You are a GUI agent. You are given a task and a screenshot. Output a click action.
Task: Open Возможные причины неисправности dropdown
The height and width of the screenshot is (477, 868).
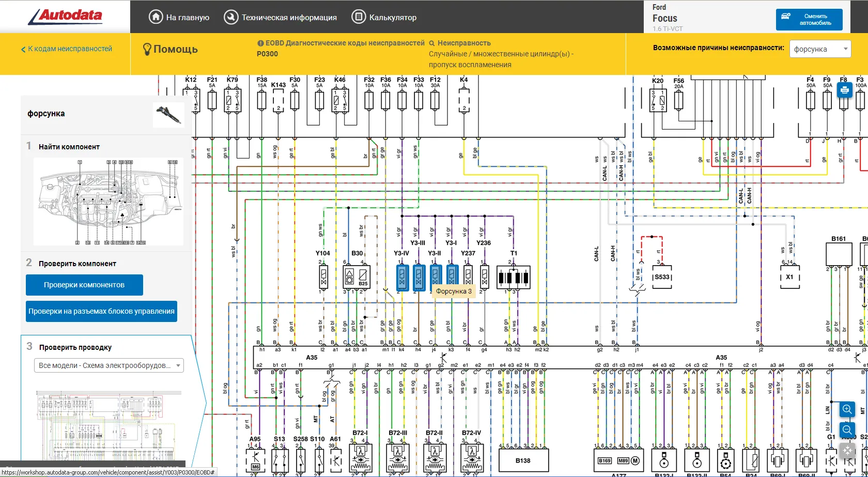[x=820, y=49]
